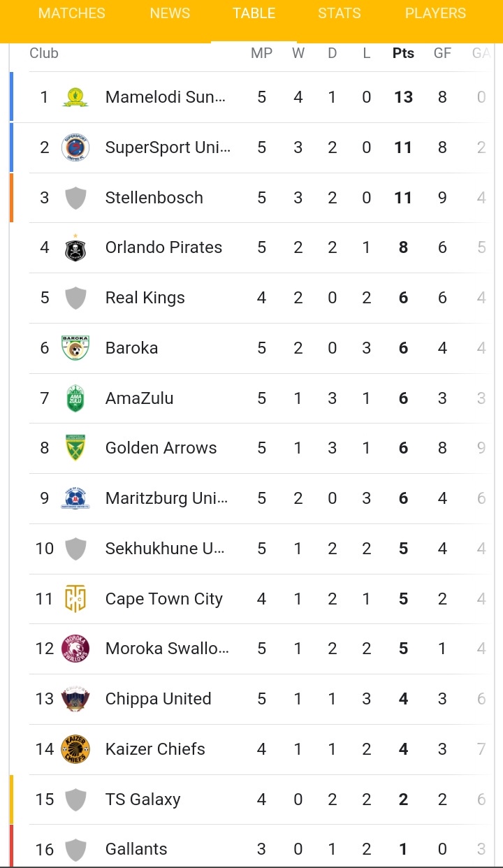Tap the SuperSport United club logo
Screen dimensions: 503x868
[x=75, y=147]
